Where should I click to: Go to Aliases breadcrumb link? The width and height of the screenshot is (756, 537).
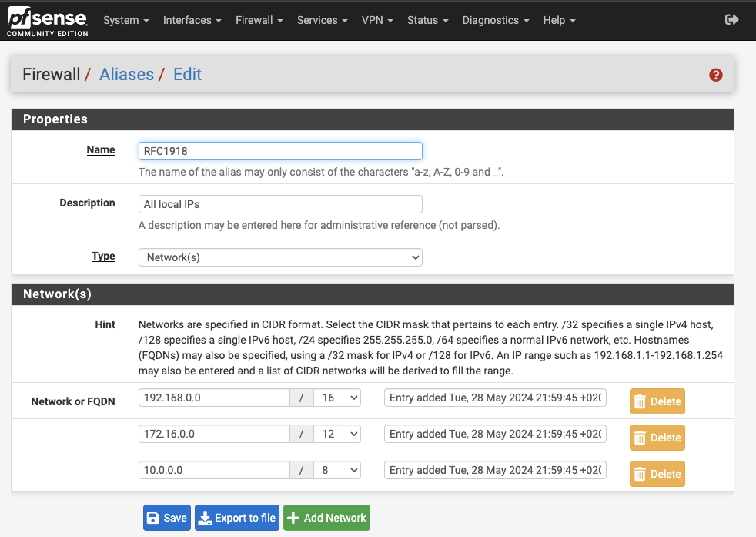[x=126, y=75]
